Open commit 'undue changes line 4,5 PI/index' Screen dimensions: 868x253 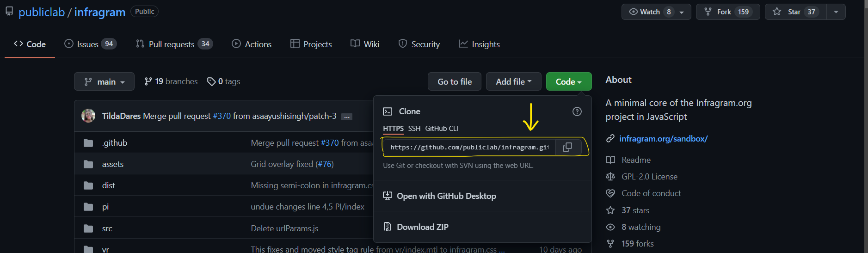click(308, 207)
